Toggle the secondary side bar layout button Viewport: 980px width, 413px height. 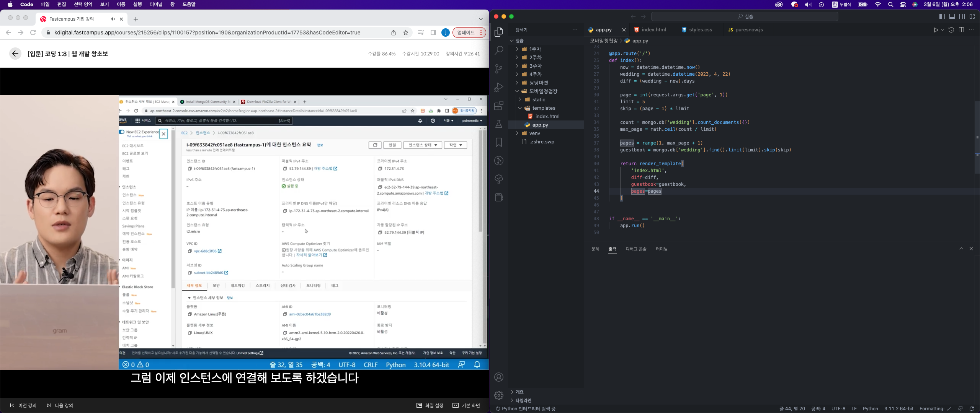click(962, 16)
